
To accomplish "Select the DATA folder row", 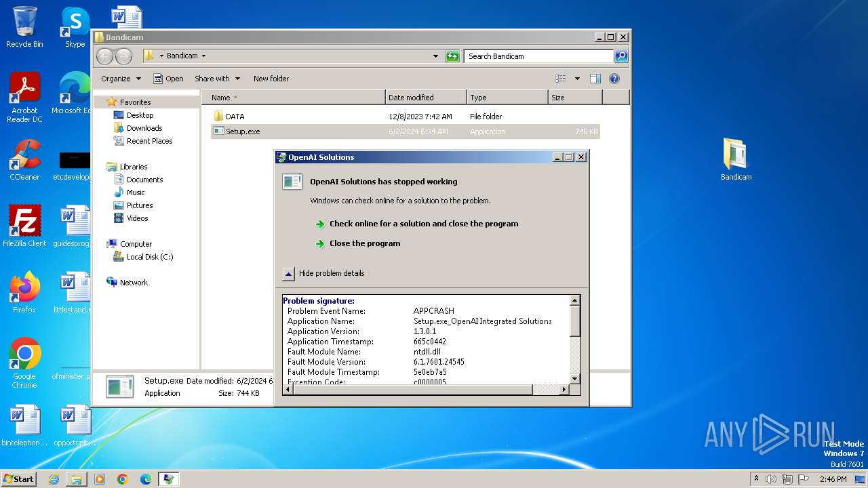I will point(406,117).
